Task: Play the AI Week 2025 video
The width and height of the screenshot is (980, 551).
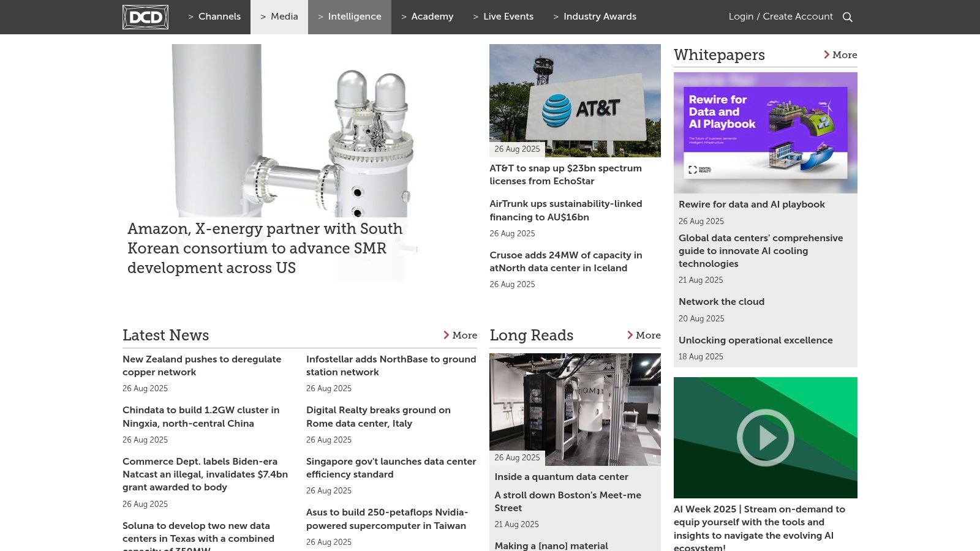Action: click(765, 438)
